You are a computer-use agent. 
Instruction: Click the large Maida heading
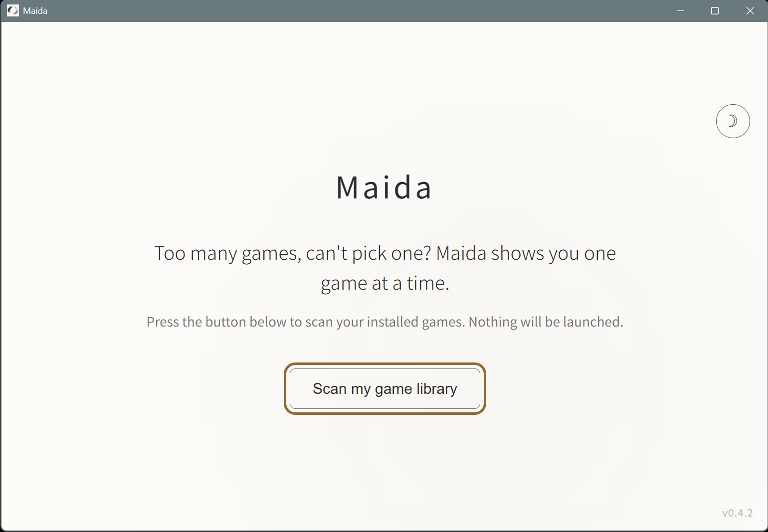pos(384,187)
